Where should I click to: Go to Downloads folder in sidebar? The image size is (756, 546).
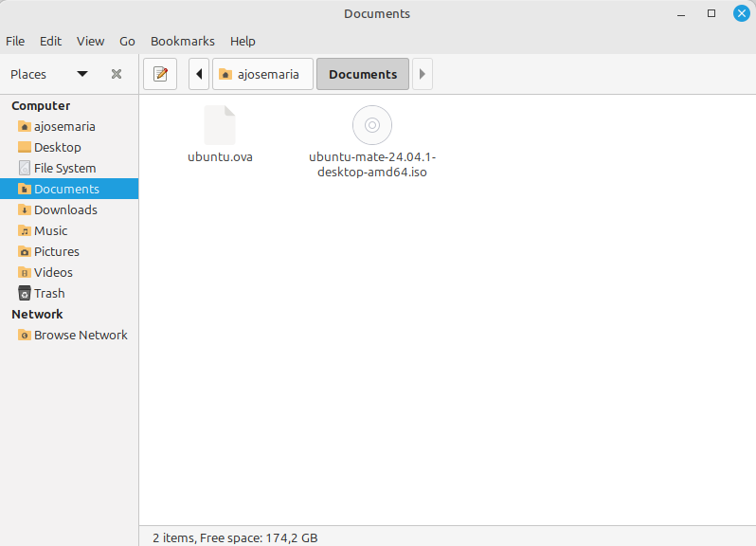click(65, 209)
